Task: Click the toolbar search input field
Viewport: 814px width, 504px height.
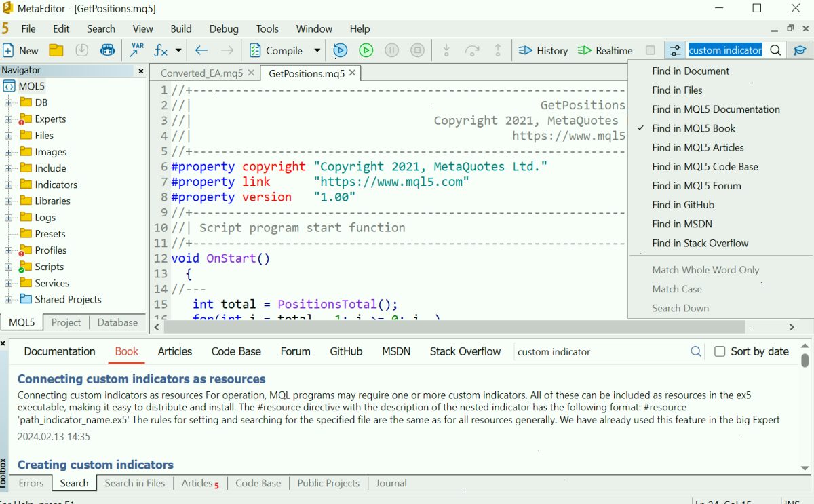Action: [726, 50]
